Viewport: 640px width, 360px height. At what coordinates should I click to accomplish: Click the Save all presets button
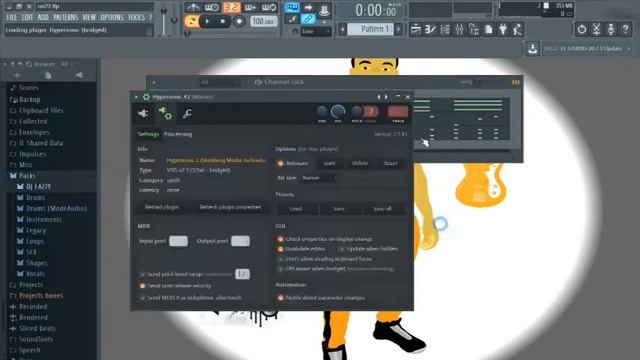tap(382, 209)
